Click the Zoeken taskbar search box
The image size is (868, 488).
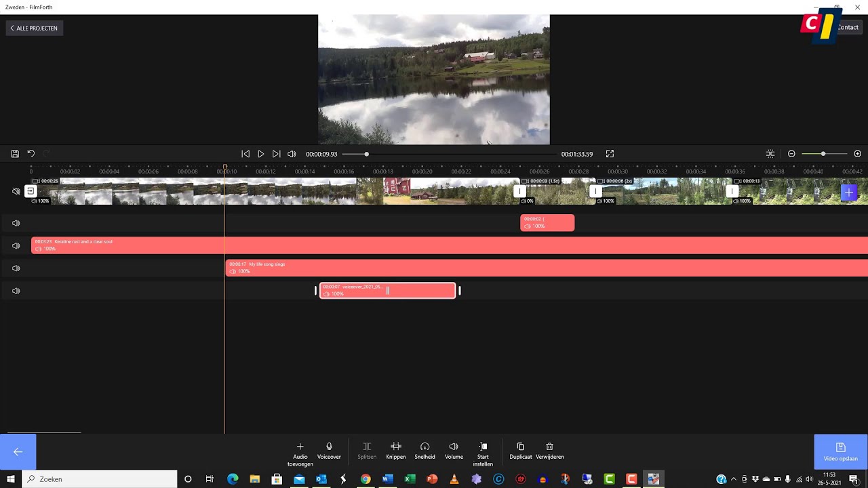[100, 479]
